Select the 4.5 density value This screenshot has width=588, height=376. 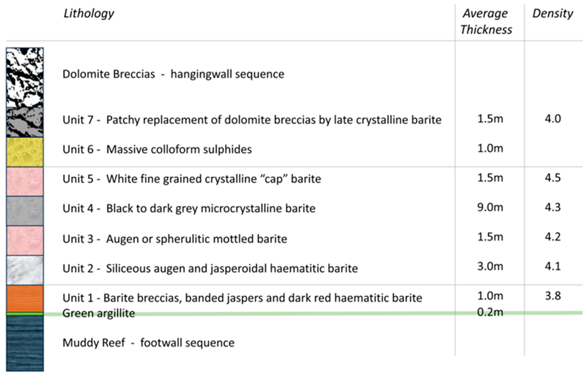(553, 178)
